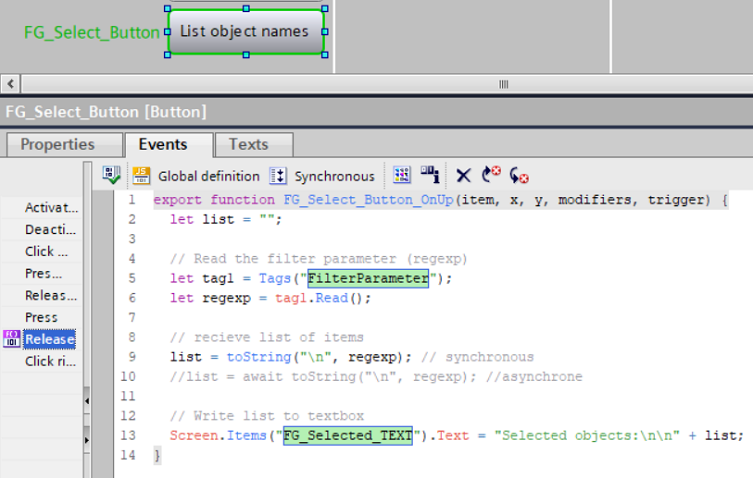This screenshot has height=478, width=753.
Task: Click the FG_Select_Button [Button] panel title
Action: (x=106, y=112)
